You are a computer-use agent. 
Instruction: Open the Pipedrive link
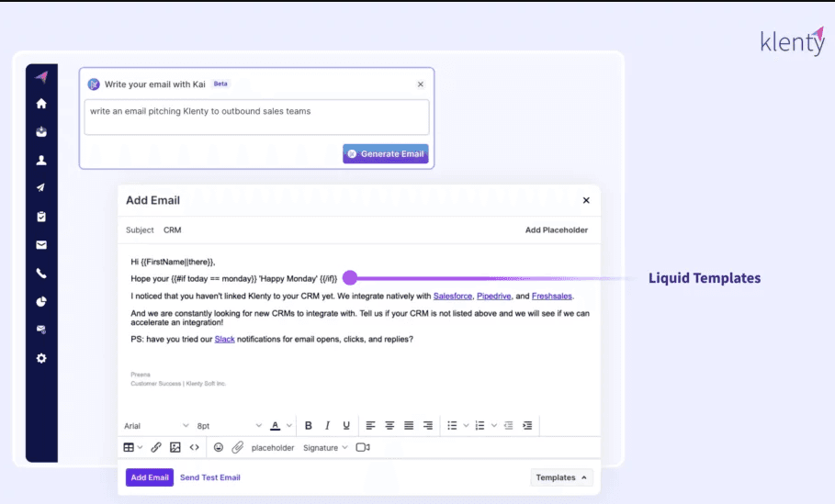click(493, 296)
